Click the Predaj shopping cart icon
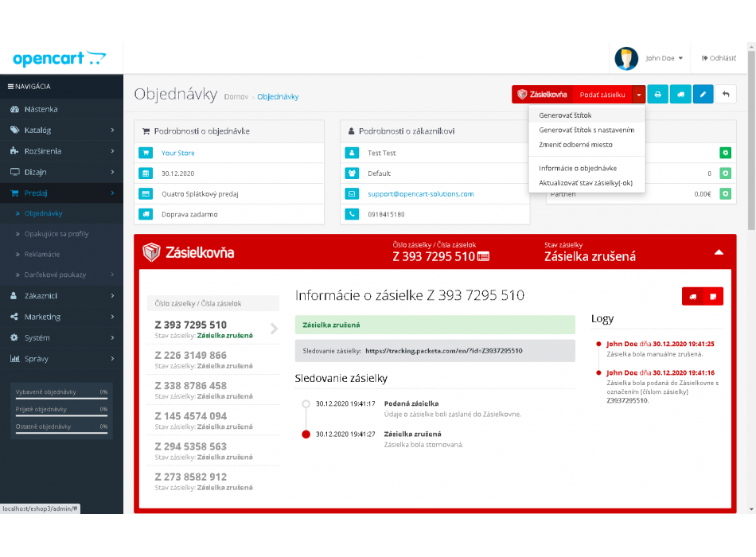Image resolution: width=756 pixels, height=557 pixels. (x=14, y=193)
